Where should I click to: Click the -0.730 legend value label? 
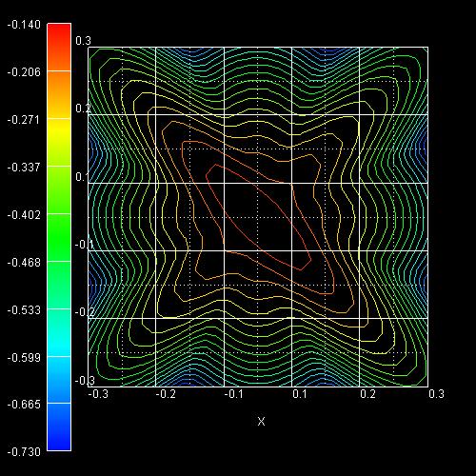pos(24,451)
